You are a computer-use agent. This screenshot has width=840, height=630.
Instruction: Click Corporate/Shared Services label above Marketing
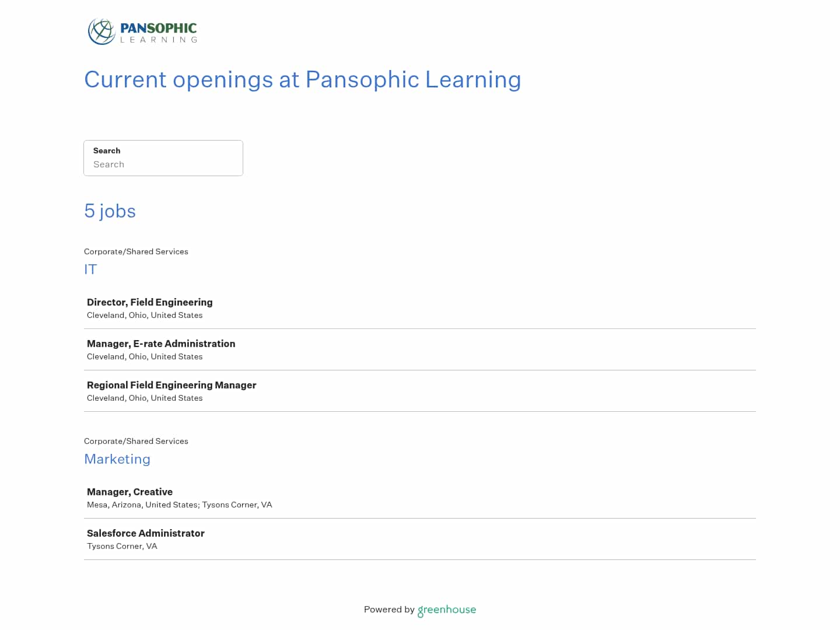136,441
